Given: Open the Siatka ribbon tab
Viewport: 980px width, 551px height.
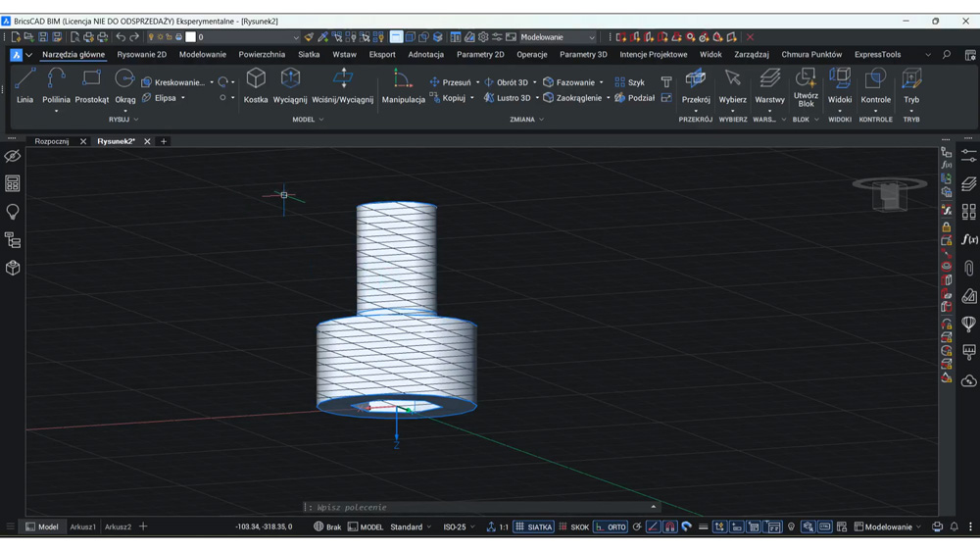Looking at the screenshot, I should coord(309,54).
